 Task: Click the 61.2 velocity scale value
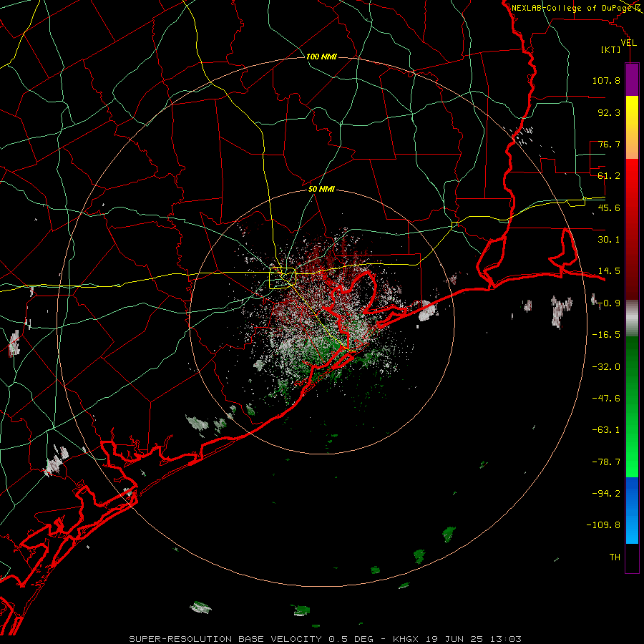pyautogui.click(x=609, y=176)
